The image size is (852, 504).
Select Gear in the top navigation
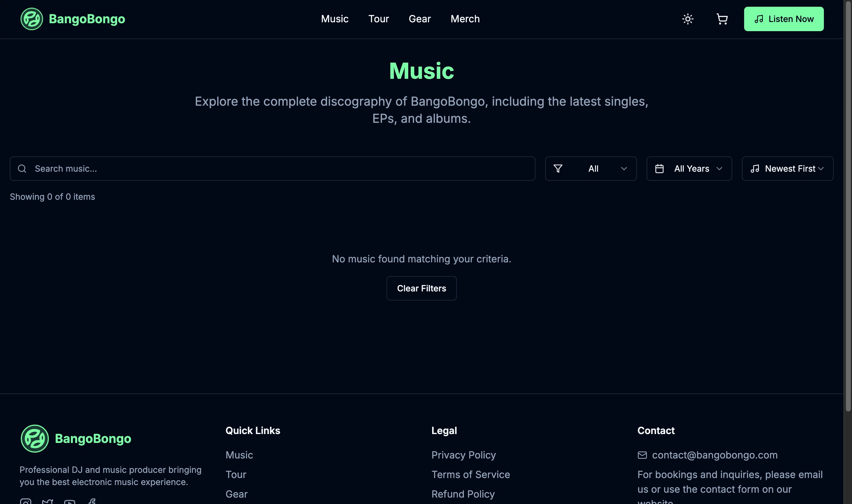point(420,19)
